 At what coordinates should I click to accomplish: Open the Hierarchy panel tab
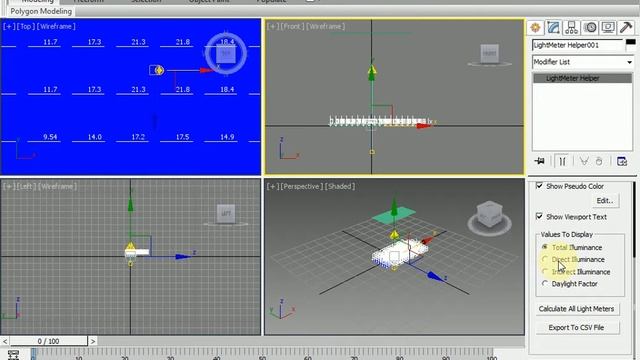click(x=571, y=28)
